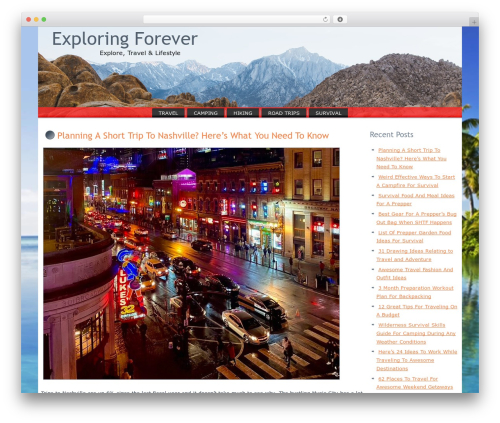This screenshot has width=500, height=423.
Task: Click the round bullet icon before post title
Action: (x=50, y=135)
